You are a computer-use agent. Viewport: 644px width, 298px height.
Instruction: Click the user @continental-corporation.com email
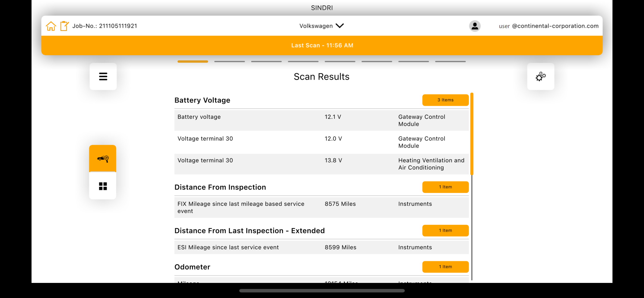[x=548, y=26]
